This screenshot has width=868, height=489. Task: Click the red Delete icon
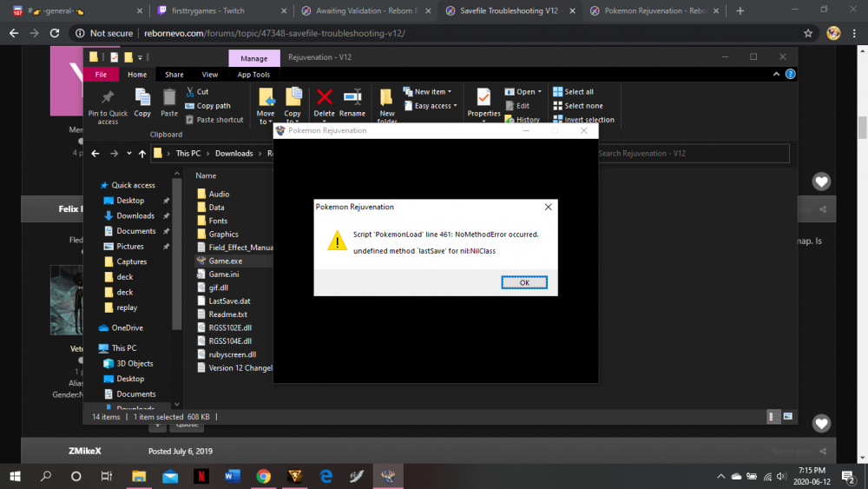point(325,97)
